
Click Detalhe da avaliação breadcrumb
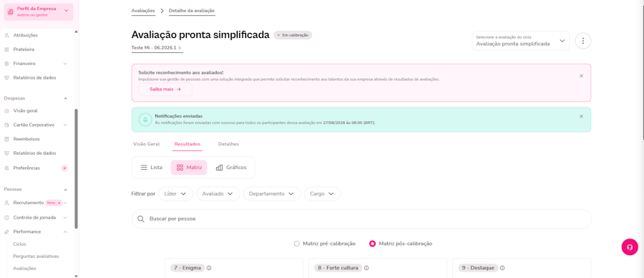tap(192, 10)
